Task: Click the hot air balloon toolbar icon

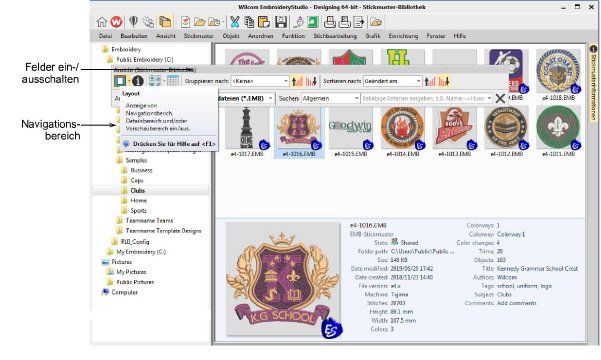Action: 133,22
